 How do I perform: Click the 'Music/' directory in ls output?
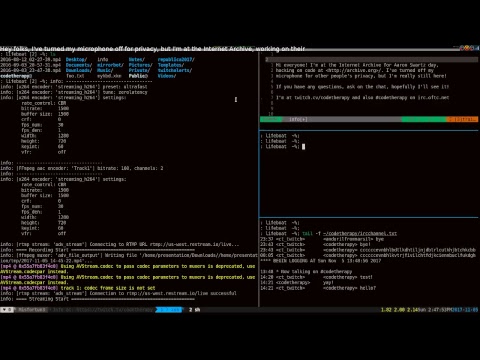[105, 70]
